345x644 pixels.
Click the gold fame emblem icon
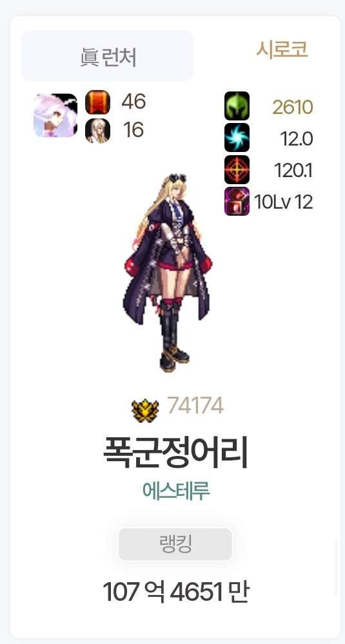coord(145,410)
